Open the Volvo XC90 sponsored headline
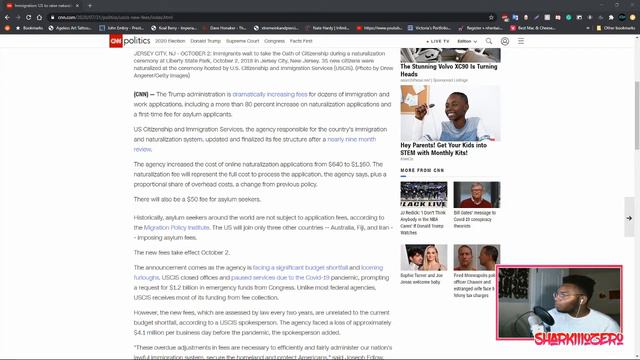This screenshot has width=640, height=360. [449, 70]
